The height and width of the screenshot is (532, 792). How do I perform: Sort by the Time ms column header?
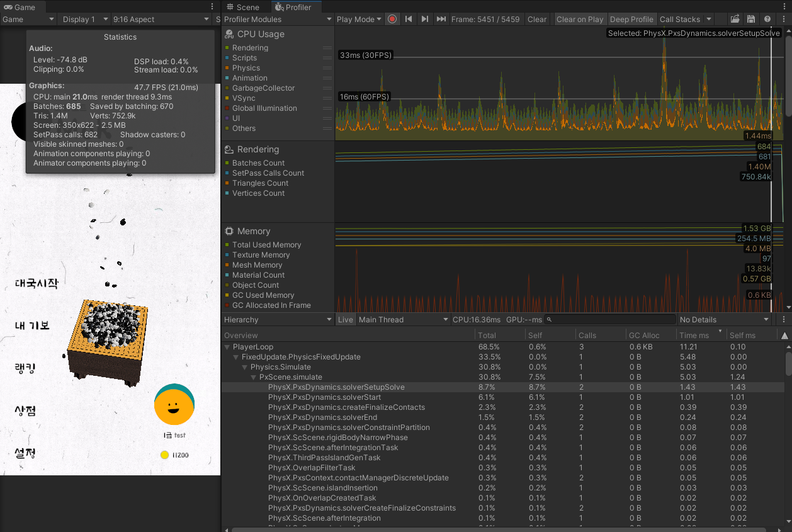pos(701,336)
